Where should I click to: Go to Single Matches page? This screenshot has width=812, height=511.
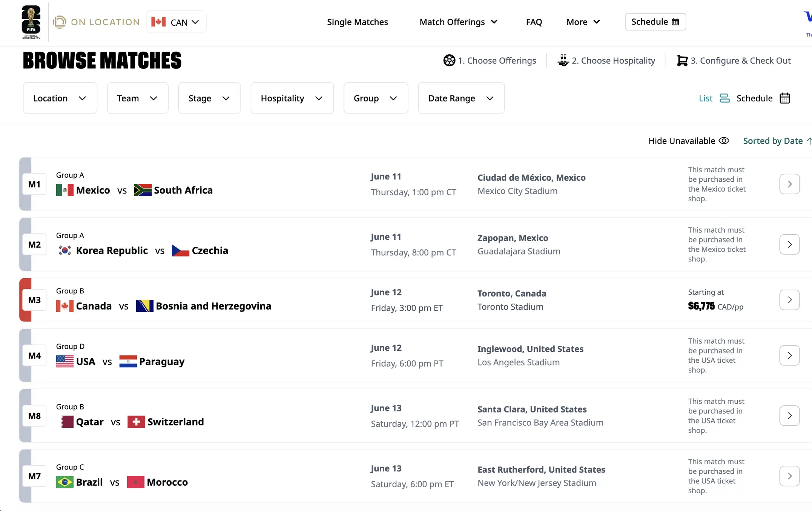pos(357,22)
